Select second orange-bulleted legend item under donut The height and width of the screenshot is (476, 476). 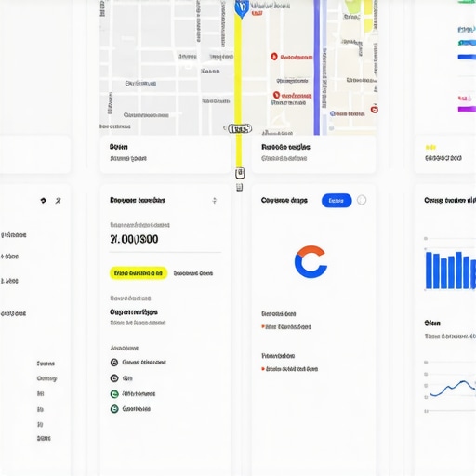(290, 369)
